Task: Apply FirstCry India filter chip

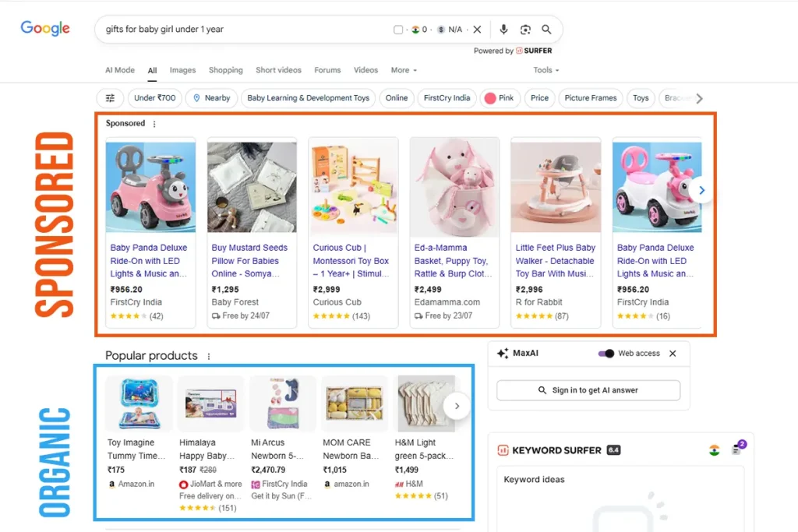Action: click(x=447, y=98)
